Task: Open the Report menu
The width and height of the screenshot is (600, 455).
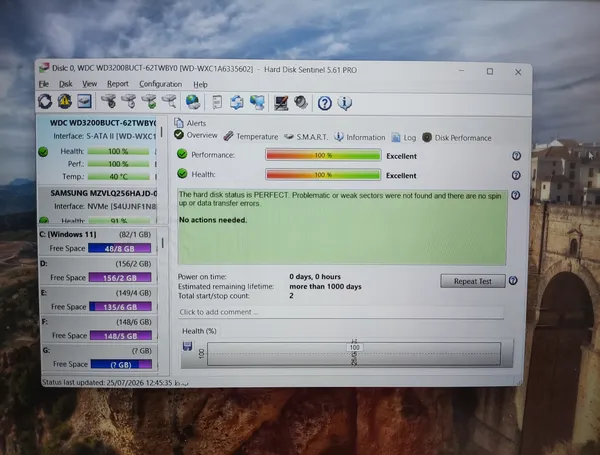Action: 117,84
